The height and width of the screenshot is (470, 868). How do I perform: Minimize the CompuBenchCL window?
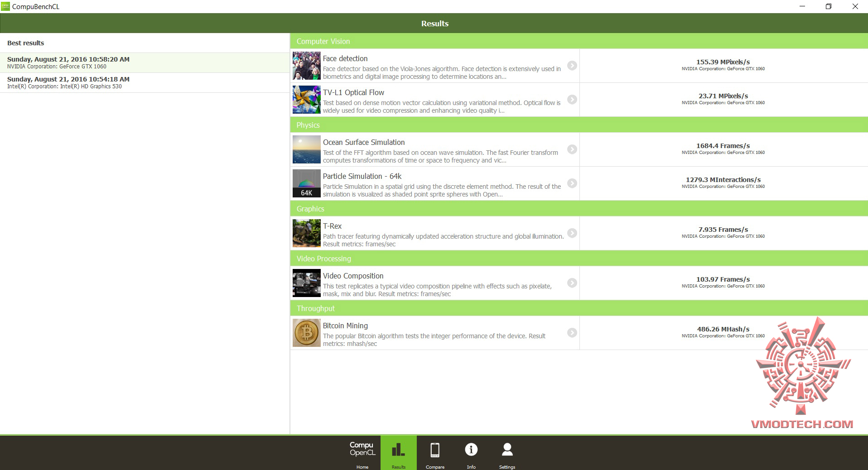(x=802, y=6)
